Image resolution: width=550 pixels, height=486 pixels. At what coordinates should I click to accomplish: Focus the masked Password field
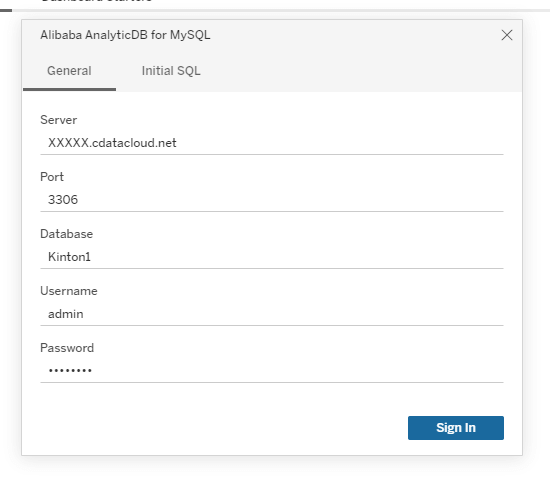(x=272, y=371)
